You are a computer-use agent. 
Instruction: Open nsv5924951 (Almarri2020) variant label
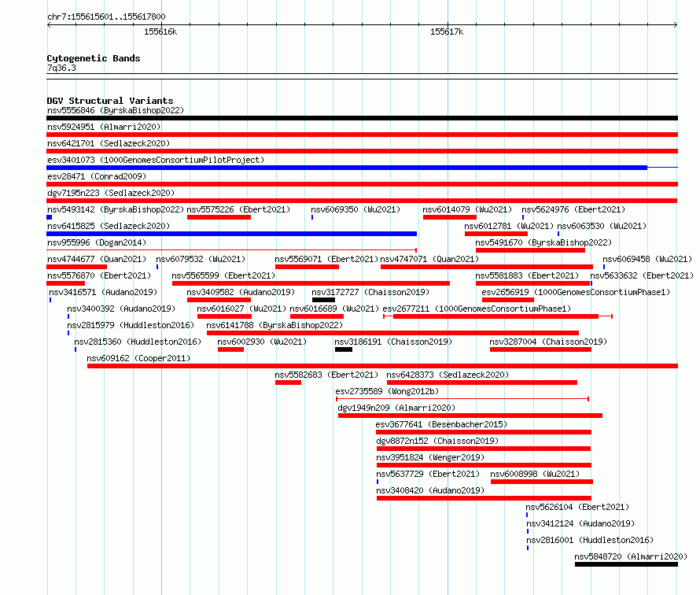tap(104, 127)
